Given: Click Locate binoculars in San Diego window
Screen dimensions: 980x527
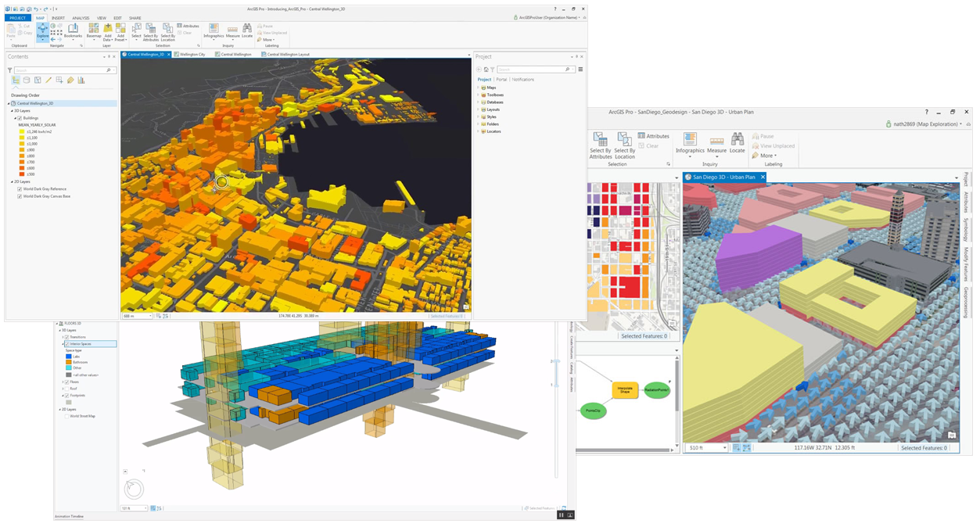Looking at the screenshot, I should point(738,142).
